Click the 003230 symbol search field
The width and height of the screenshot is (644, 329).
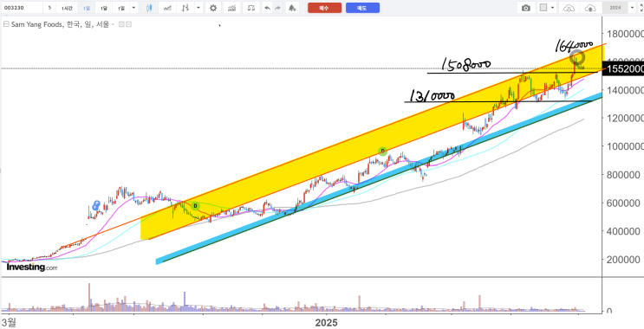click(22, 8)
